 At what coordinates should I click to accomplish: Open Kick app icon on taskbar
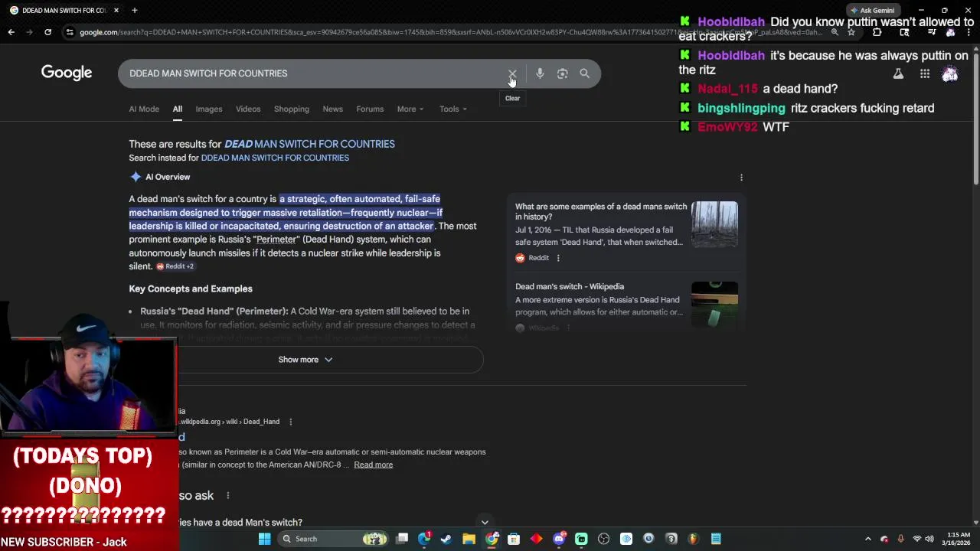tap(581, 539)
